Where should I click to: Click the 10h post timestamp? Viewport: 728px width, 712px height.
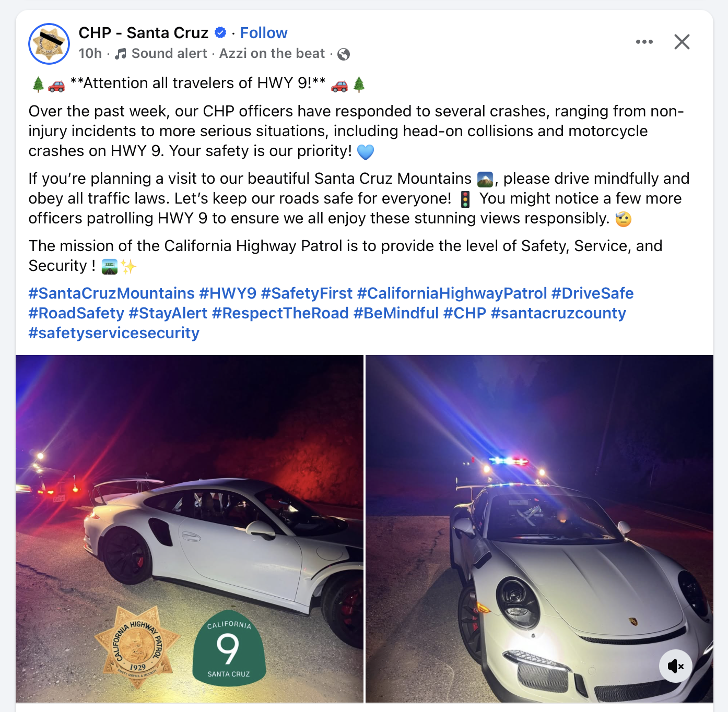(x=90, y=53)
